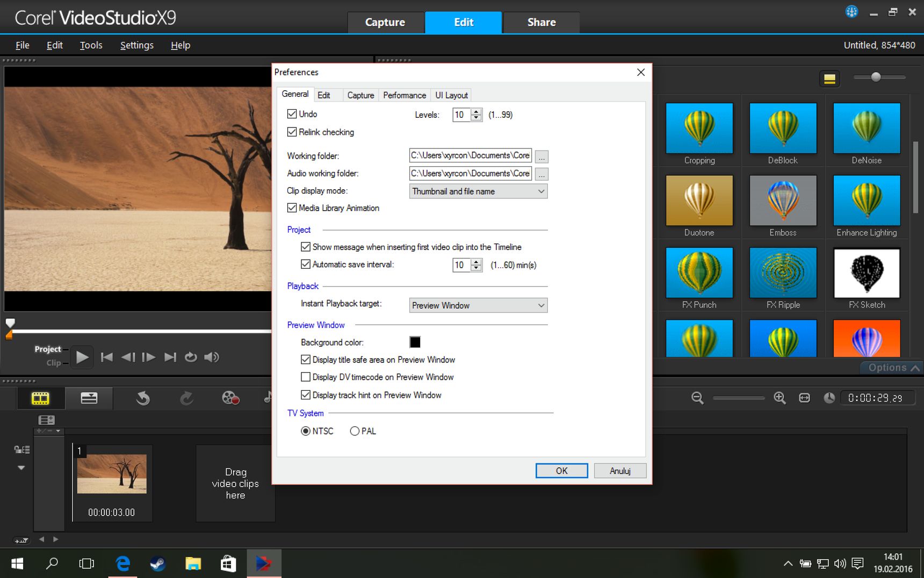Screen dimensions: 924x578
Task: Toggle all visible tracks icon
Action: tap(22, 449)
